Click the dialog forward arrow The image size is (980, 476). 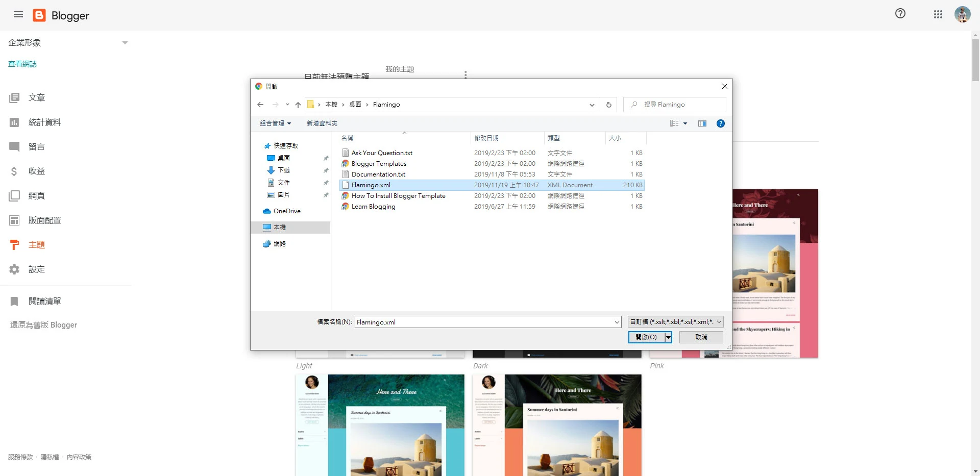tap(276, 105)
